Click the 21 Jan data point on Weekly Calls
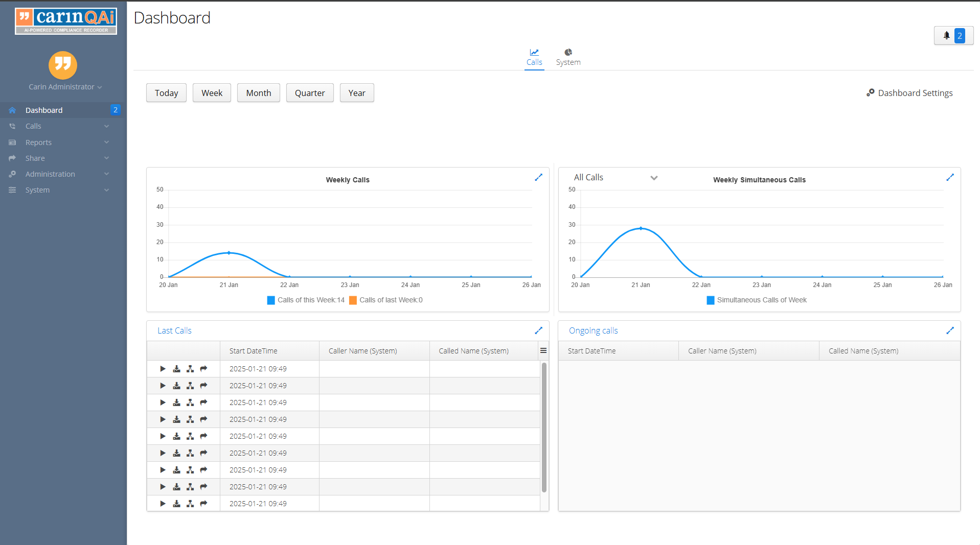The image size is (980, 545). (229, 253)
